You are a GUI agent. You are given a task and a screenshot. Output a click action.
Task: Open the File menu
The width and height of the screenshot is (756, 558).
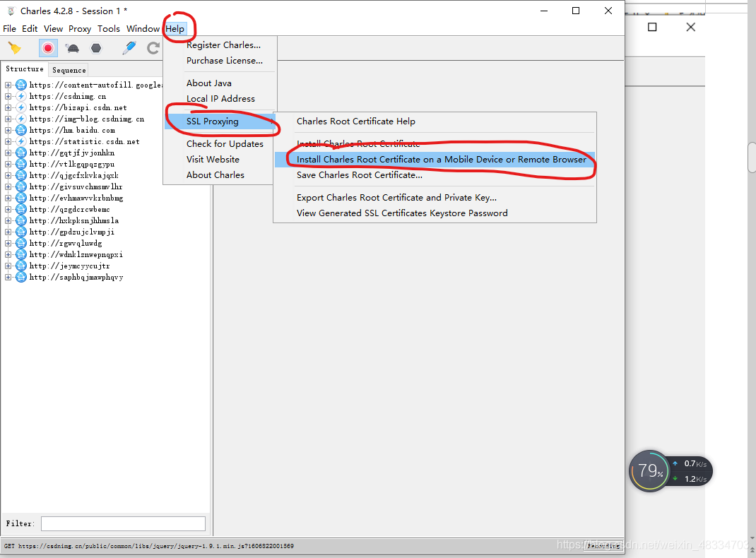click(9, 28)
